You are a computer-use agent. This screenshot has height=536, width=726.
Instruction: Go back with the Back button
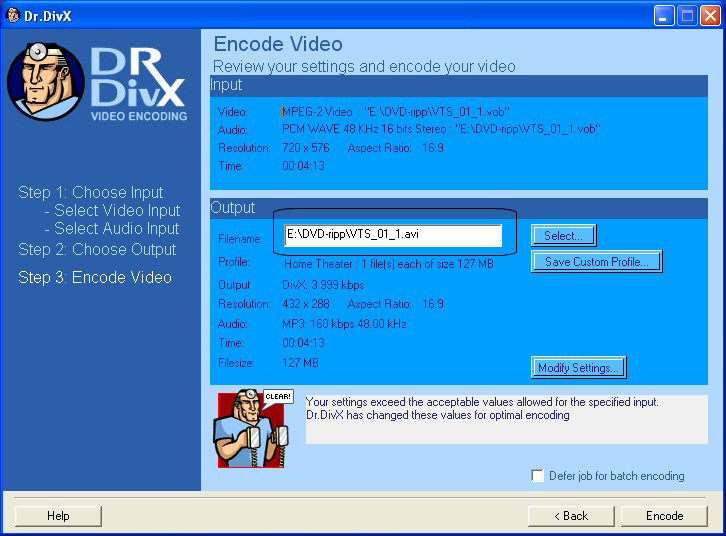click(571, 516)
